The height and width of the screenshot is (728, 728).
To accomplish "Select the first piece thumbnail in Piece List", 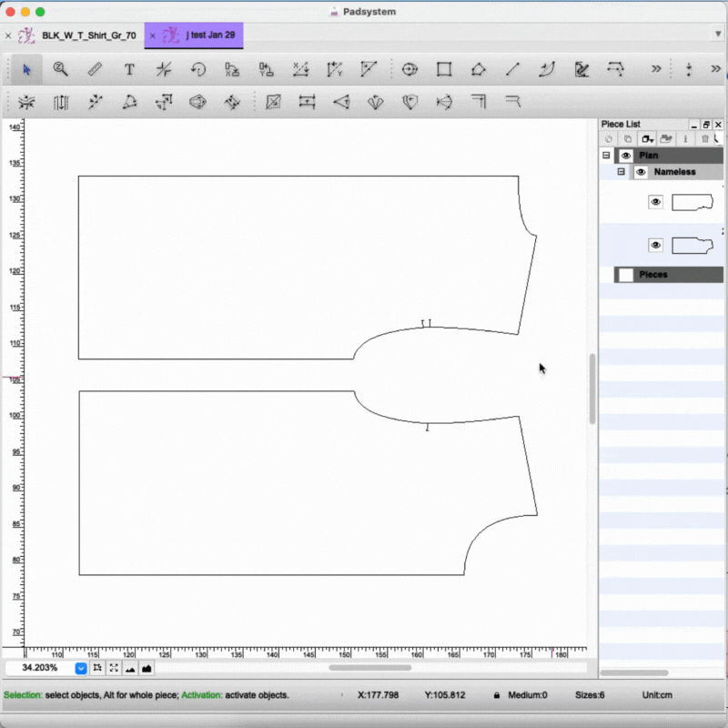I will click(693, 202).
